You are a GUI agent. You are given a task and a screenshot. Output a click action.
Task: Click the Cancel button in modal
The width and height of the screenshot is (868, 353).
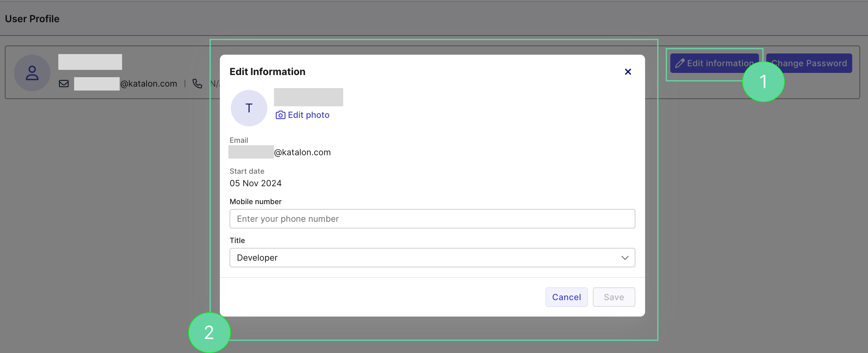tap(566, 296)
